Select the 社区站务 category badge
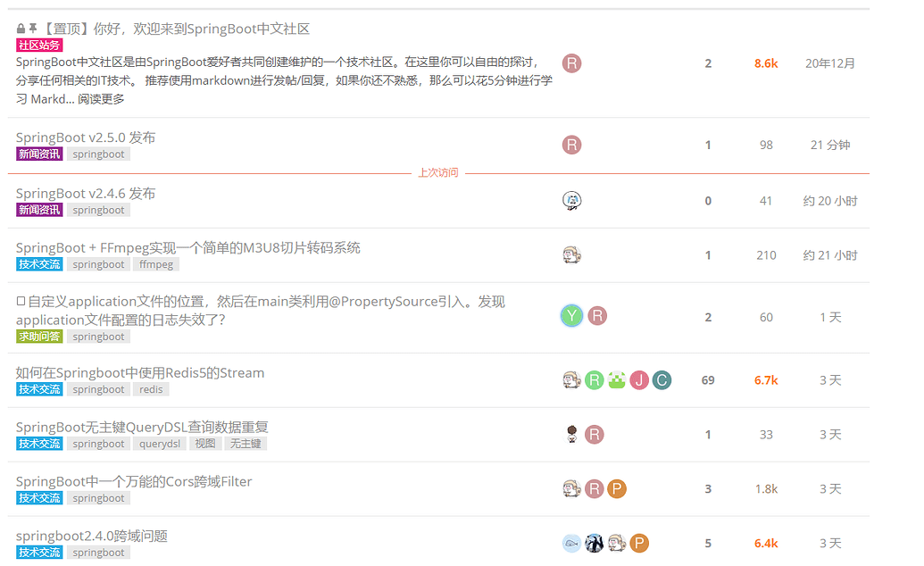The image size is (924, 566). (x=39, y=46)
